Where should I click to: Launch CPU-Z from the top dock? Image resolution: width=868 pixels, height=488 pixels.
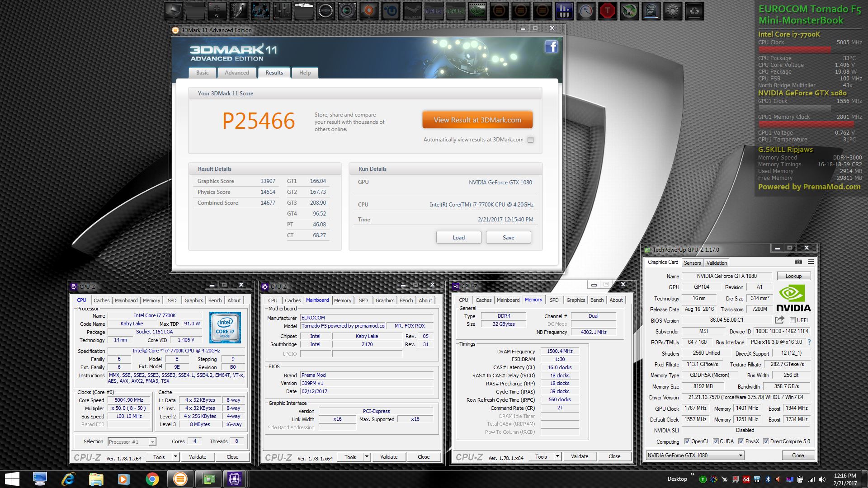click(x=434, y=11)
